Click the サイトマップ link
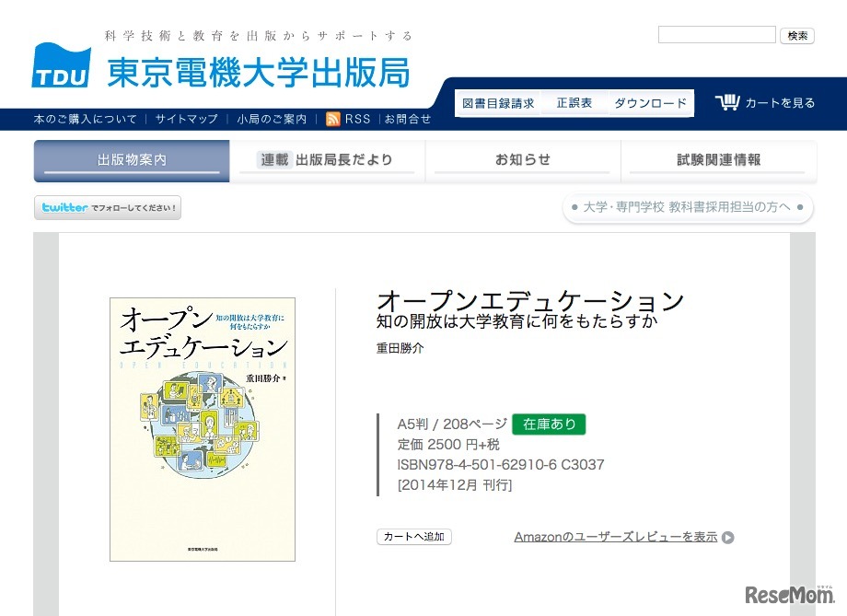Viewport: 847px width, 616px height. coord(187,118)
